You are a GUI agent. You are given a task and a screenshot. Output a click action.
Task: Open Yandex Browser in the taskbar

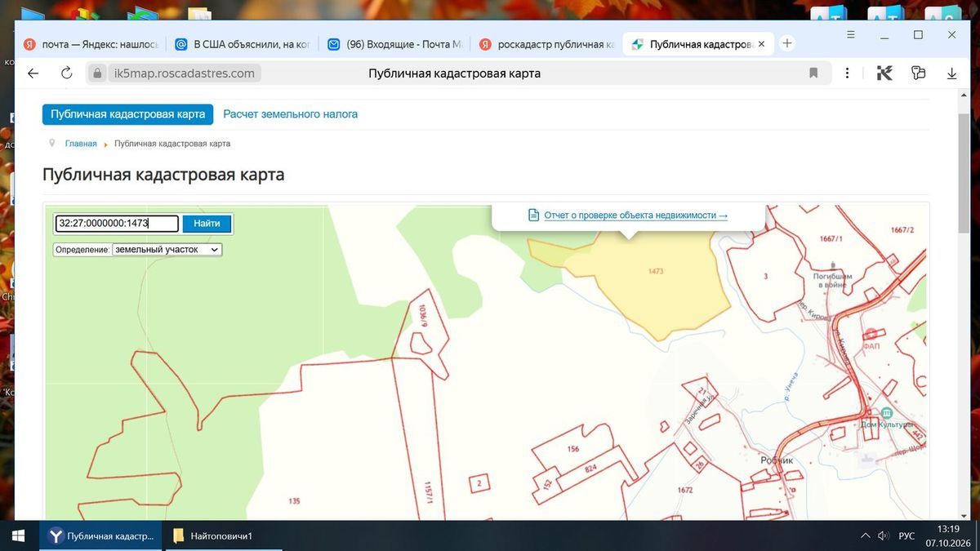(100, 535)
